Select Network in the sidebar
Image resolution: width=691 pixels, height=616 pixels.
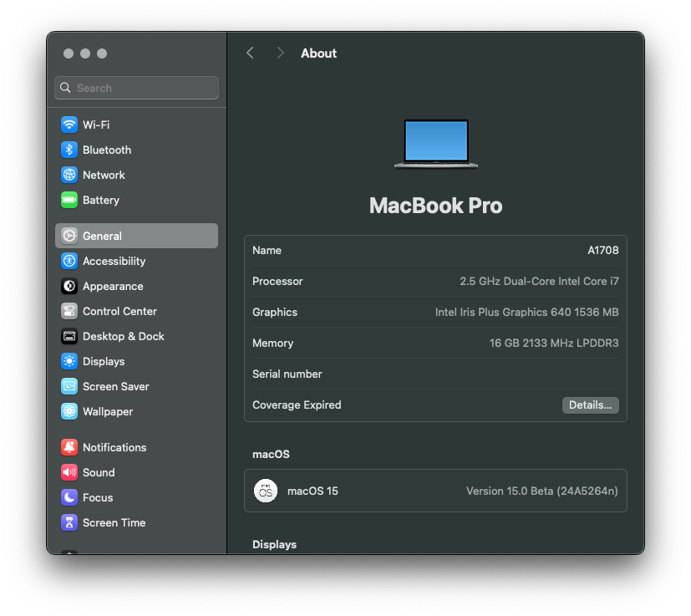(x=104, y=175)
